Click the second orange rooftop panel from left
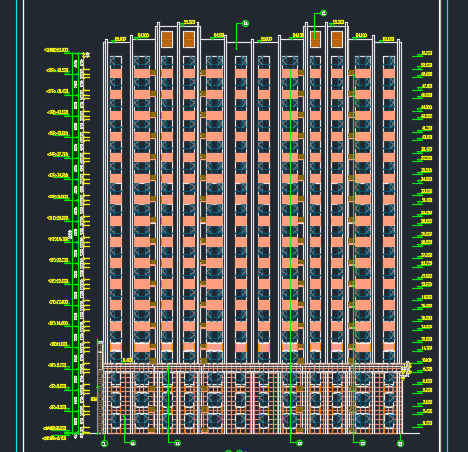 (x=189, y=39)
